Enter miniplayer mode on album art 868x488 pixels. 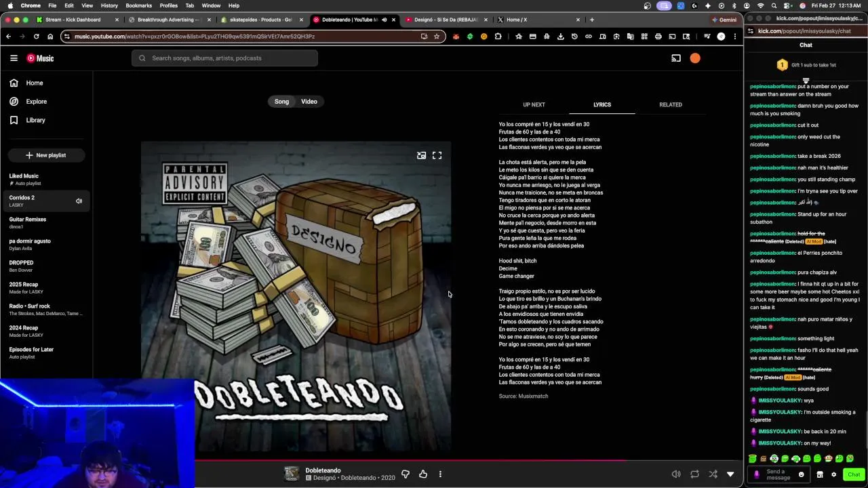coord(421,155)
